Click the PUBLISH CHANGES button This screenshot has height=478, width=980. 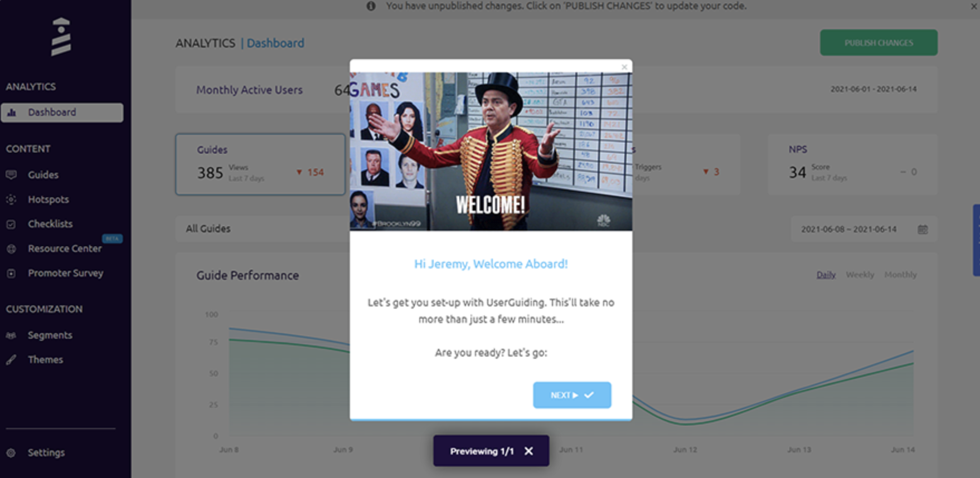[879, 43]
